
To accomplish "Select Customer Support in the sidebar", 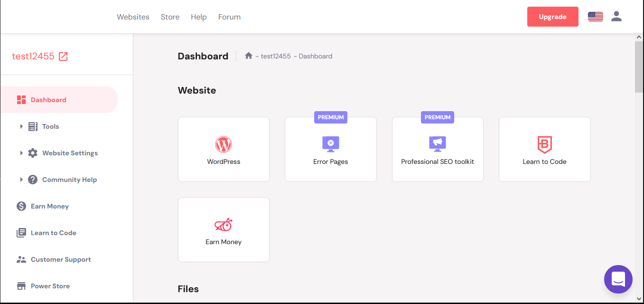I will pyautogui.click(x=61, y=259).
